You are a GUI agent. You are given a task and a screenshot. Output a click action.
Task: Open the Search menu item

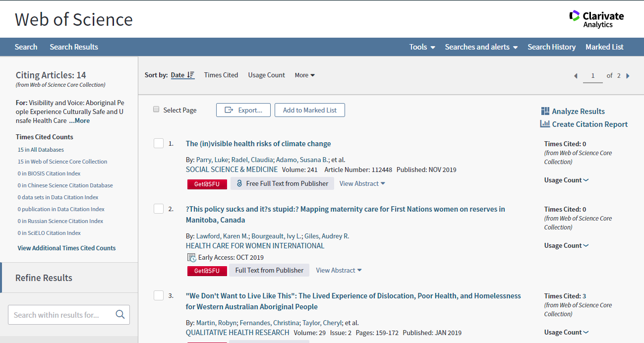pyautogui.click(x=26, y=47)
